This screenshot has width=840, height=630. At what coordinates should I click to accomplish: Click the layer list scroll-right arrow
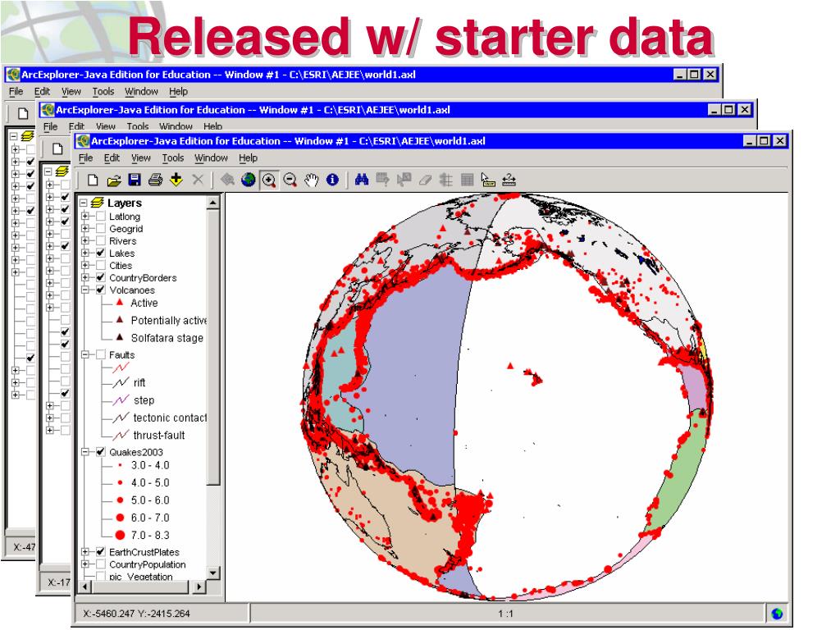[x=199, y=587]
